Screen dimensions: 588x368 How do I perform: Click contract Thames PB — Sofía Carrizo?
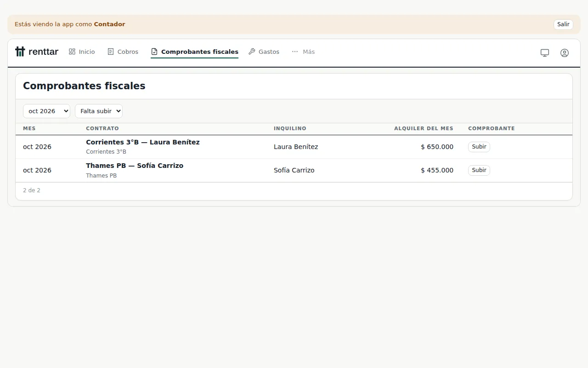[135, 166]
